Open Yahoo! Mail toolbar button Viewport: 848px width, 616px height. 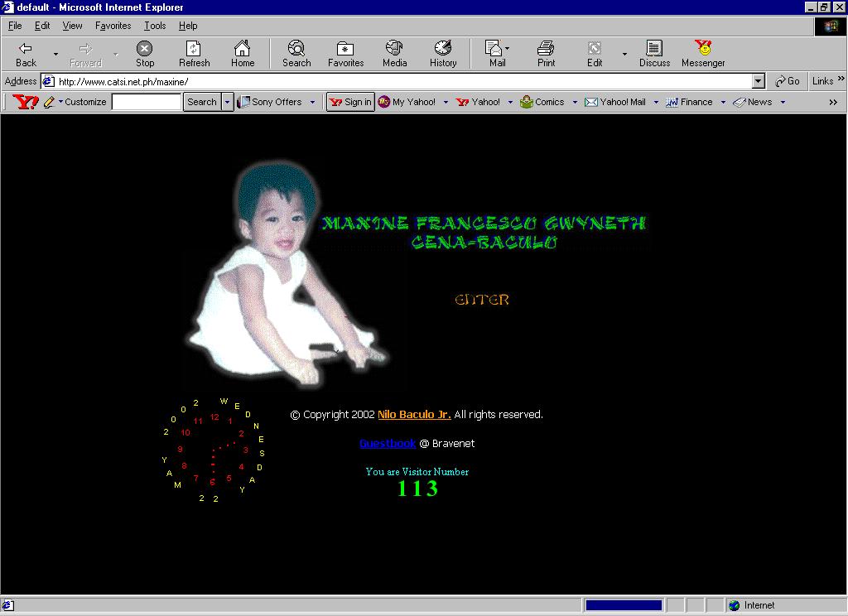(615, 102)
